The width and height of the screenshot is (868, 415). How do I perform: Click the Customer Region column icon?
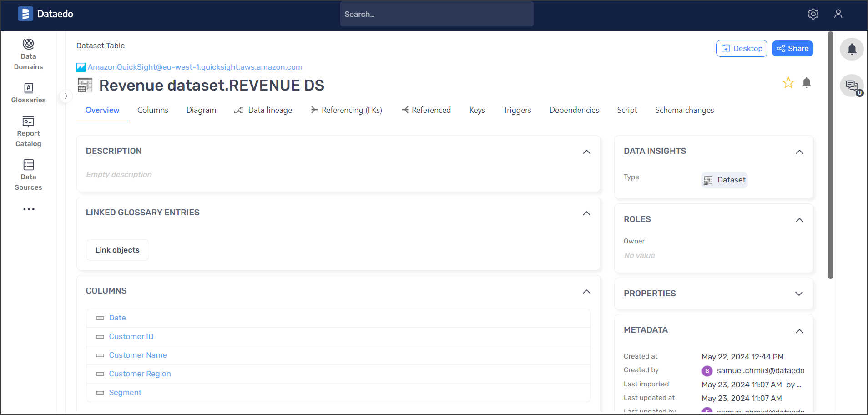tap(100, 374)
